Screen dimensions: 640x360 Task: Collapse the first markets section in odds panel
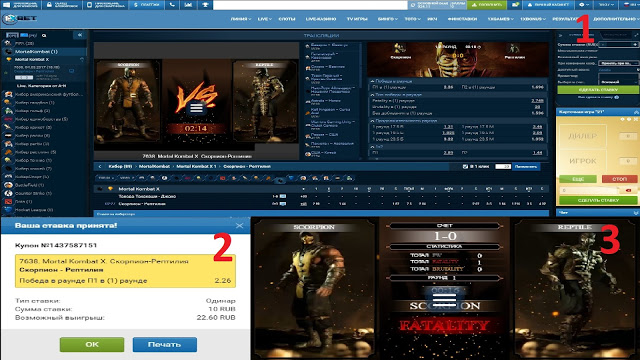[372, 81]
